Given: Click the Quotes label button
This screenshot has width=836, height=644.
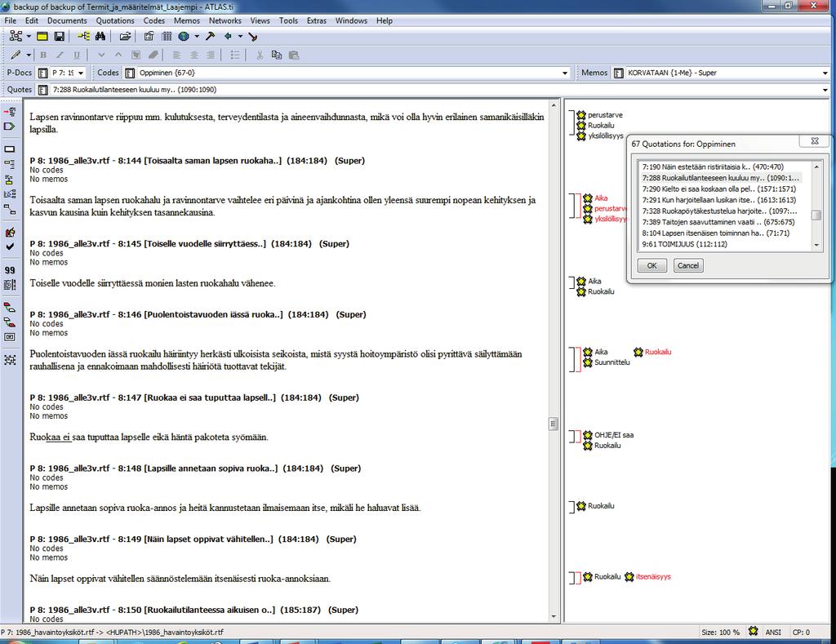Looking at the screenshot, I should coord(20,90).
